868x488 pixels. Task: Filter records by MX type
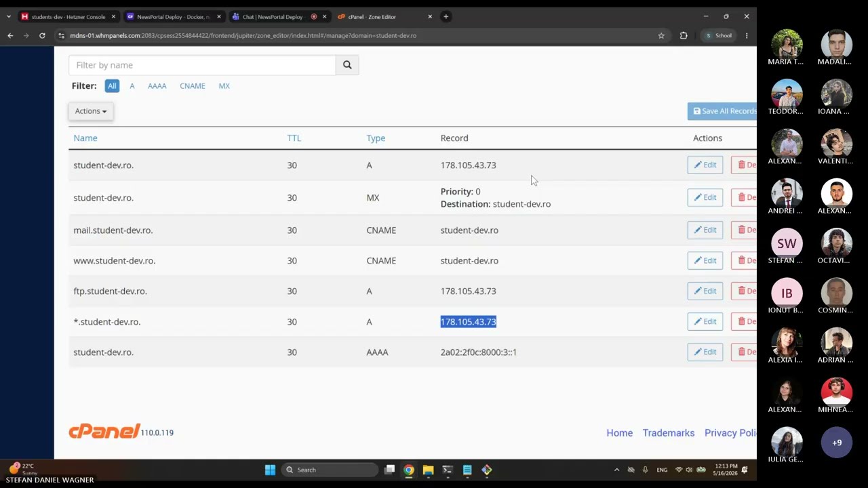point(224,86)
